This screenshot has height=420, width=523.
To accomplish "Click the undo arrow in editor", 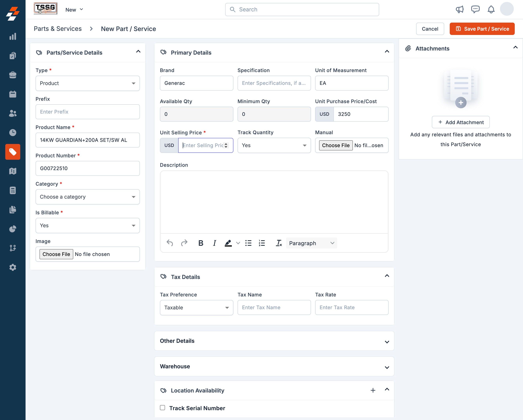I will click(x=170, y=243).
